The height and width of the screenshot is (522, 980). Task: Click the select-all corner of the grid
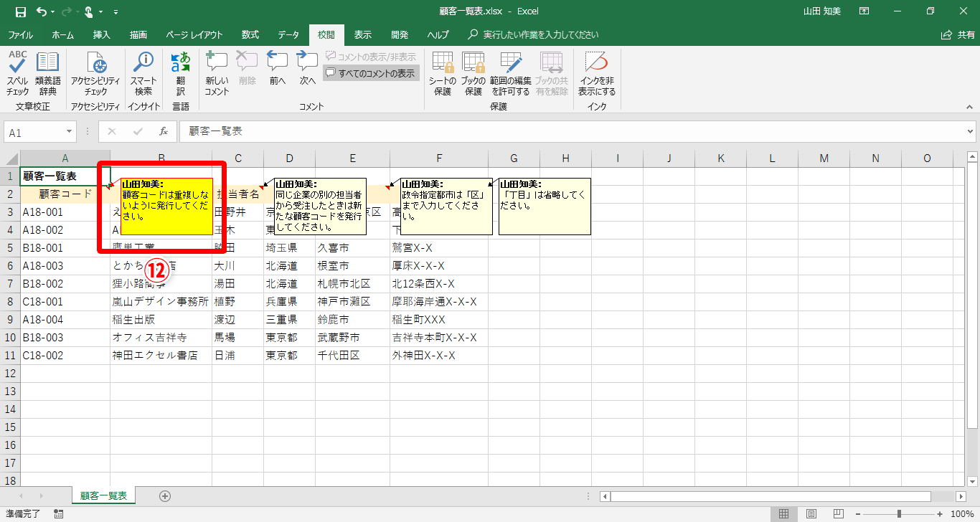10,158
